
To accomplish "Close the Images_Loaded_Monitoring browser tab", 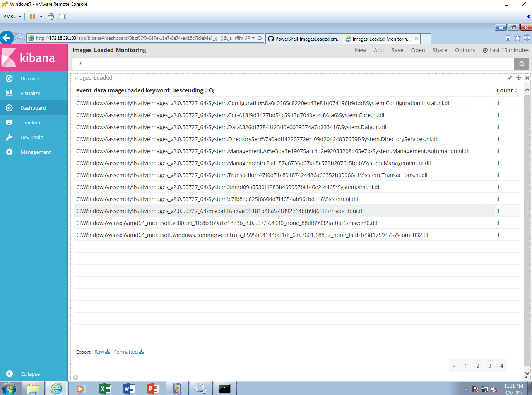I will pyautogui.click(x=416, y=39).
